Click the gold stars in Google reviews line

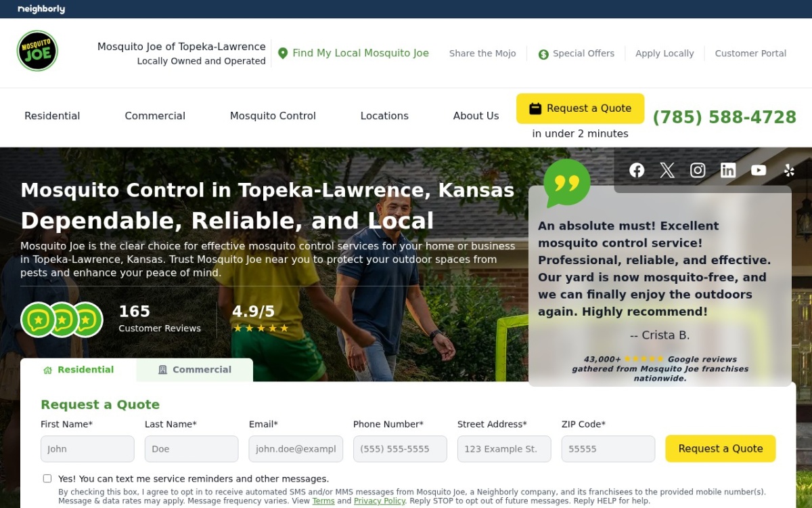(644, 359)
